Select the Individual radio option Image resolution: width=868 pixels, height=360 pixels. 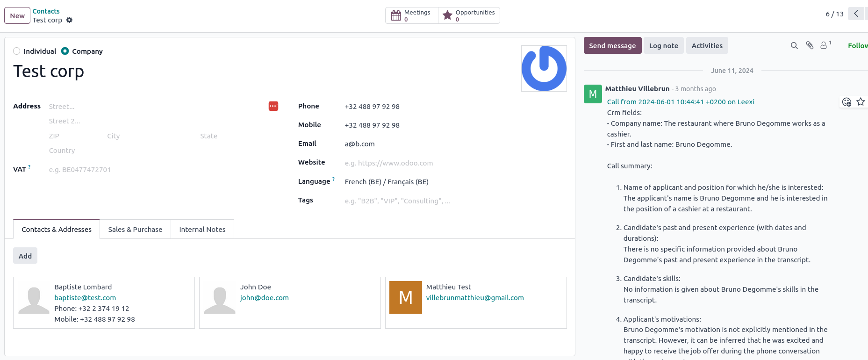pos(17,51)
